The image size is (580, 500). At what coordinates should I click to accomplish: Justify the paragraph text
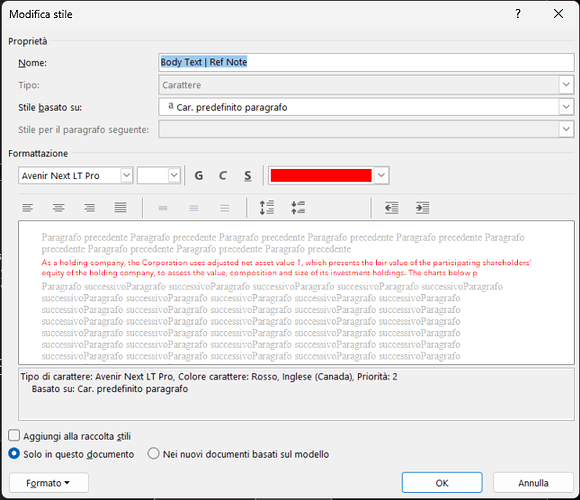pos(120,208)
